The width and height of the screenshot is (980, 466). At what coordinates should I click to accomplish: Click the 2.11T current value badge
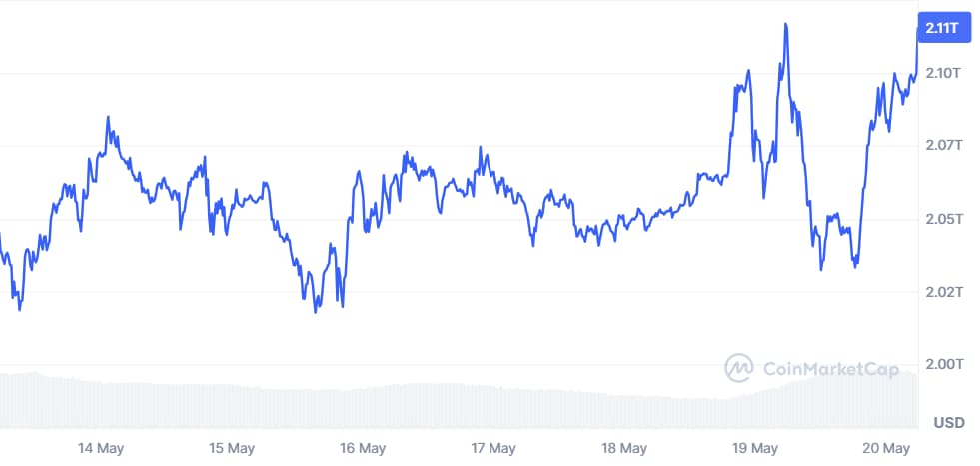point(942,28)
